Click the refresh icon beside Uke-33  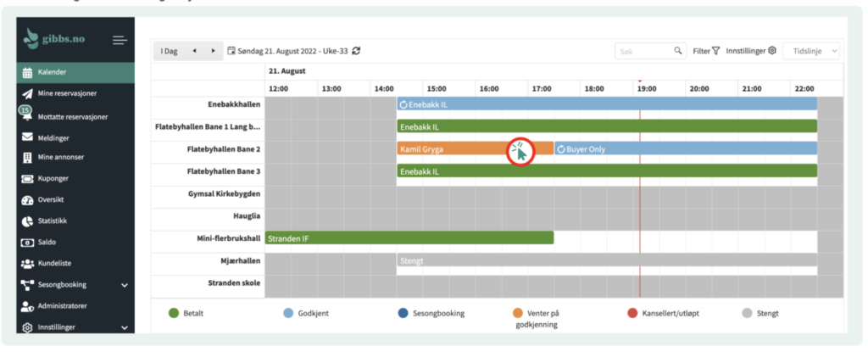click(357, 51)
